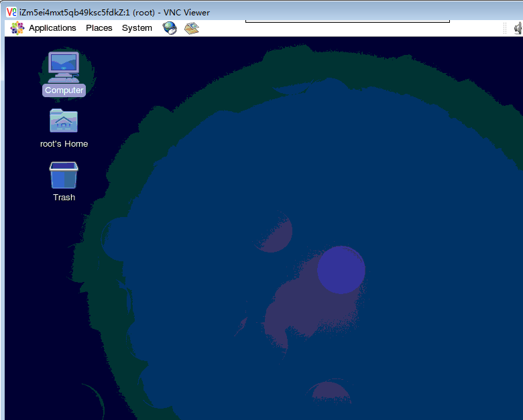The width and height of the screenshot is (523, 420).
Task: Open the Places menu
Action: [99, 28]
